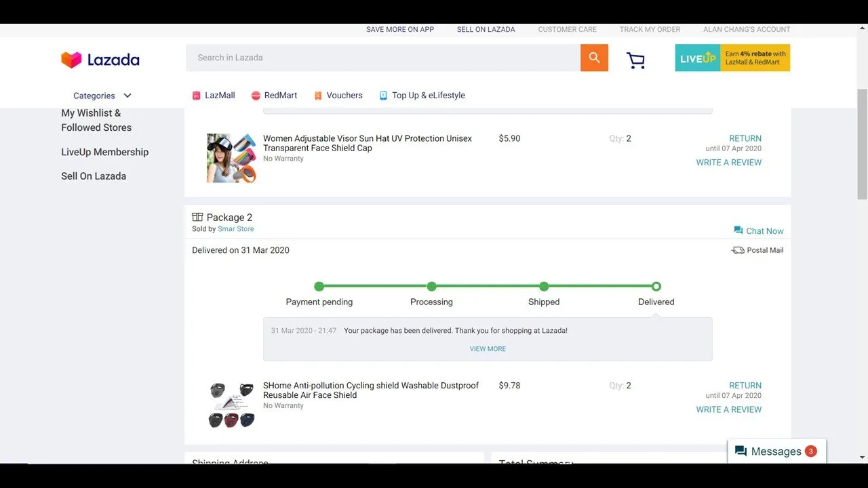The height and width of the screenshot is (488, 868).
Task: Open Top Up & eLifestyle link
Action: click(429, 96)
